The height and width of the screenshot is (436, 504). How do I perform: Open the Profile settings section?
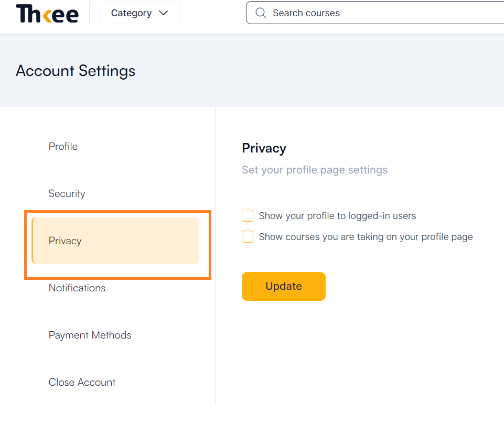pyautogui.click(x=63, y=147)
